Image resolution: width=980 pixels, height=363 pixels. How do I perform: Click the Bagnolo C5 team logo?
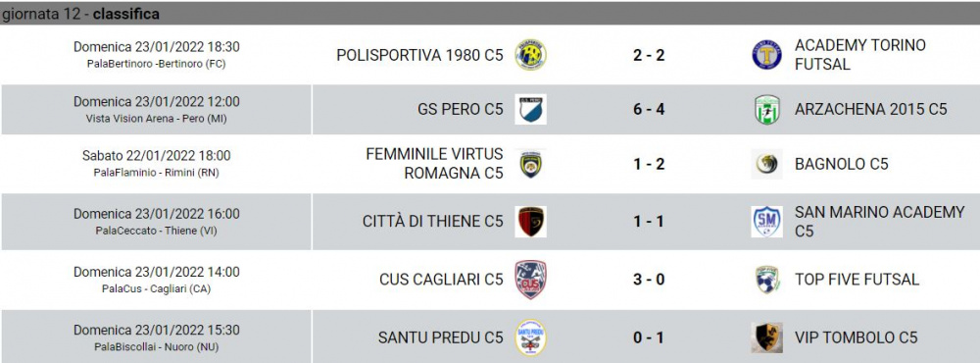click(766, 164)
